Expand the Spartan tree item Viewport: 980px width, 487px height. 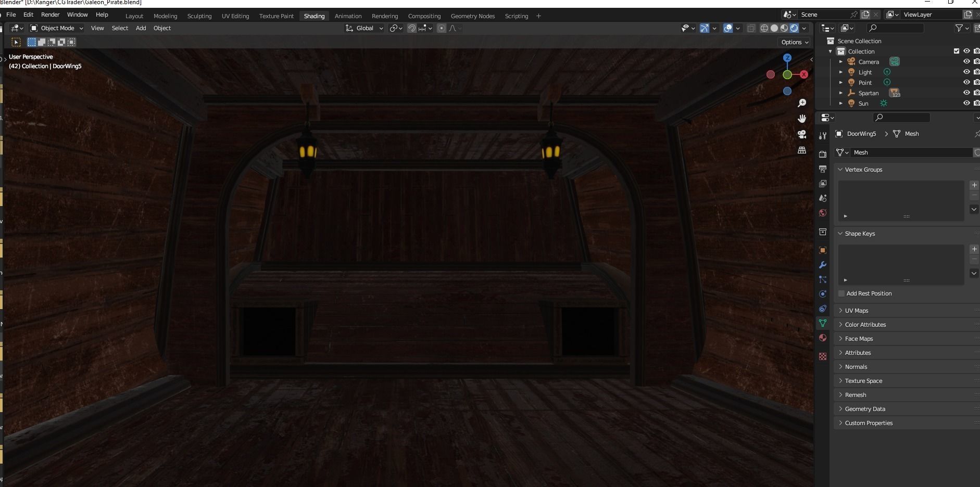pos(840,93)
